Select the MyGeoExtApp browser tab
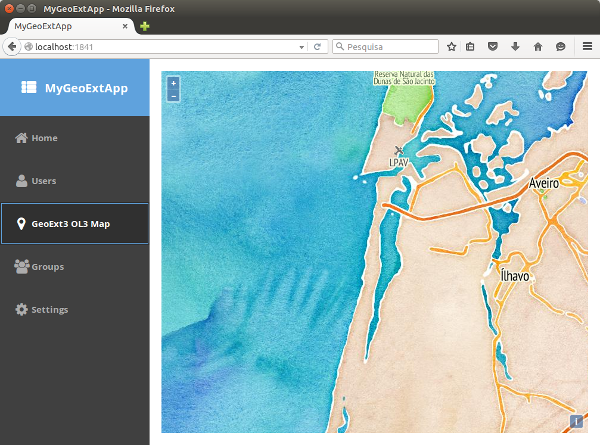 pos(71,26)
